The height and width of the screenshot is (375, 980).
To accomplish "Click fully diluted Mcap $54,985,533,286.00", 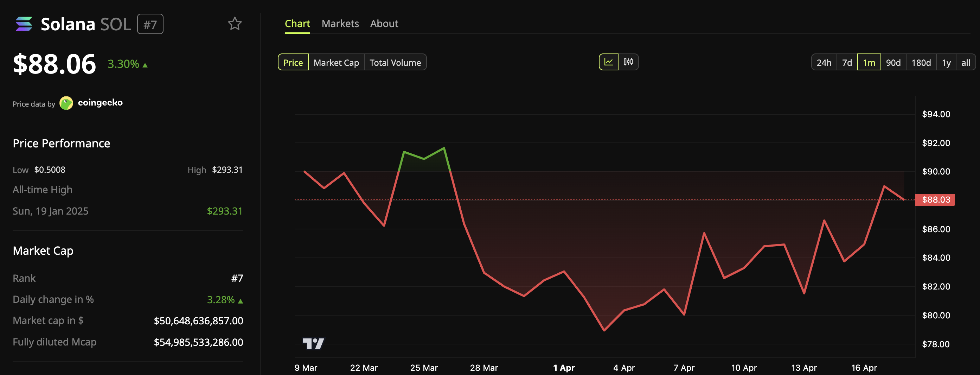I will 198,342.
